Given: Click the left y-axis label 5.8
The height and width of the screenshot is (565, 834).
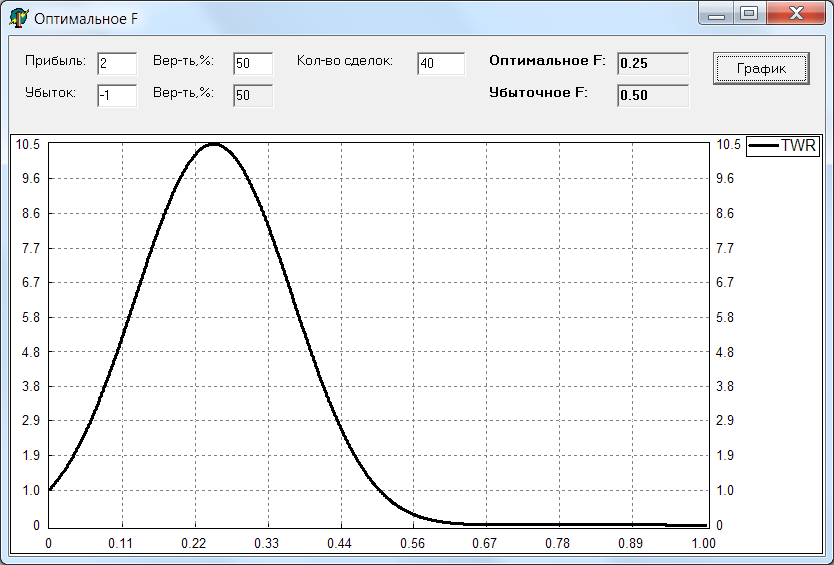Looking at the screenshot, I should point(31,317).
